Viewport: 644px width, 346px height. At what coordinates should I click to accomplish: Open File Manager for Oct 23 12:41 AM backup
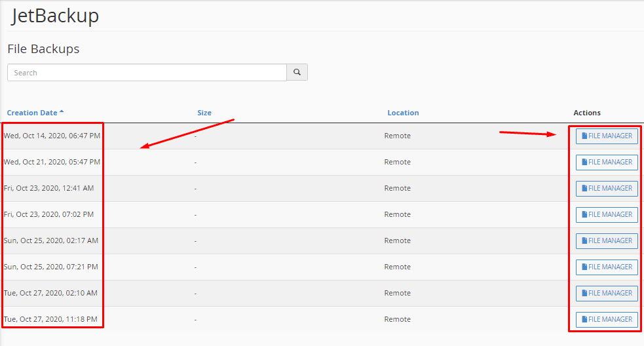(x=607, y=188)
